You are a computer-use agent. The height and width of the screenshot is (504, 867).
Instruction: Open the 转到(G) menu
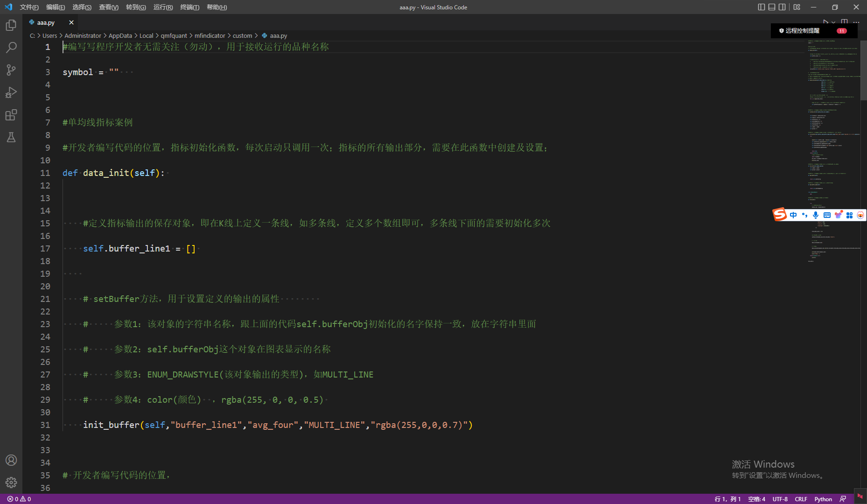point(136,7)
